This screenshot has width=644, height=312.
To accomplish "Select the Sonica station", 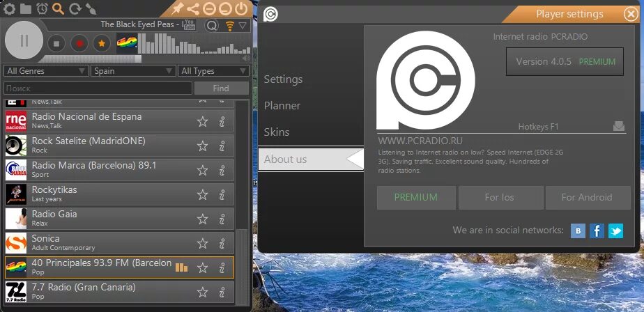I will (119, 243).
